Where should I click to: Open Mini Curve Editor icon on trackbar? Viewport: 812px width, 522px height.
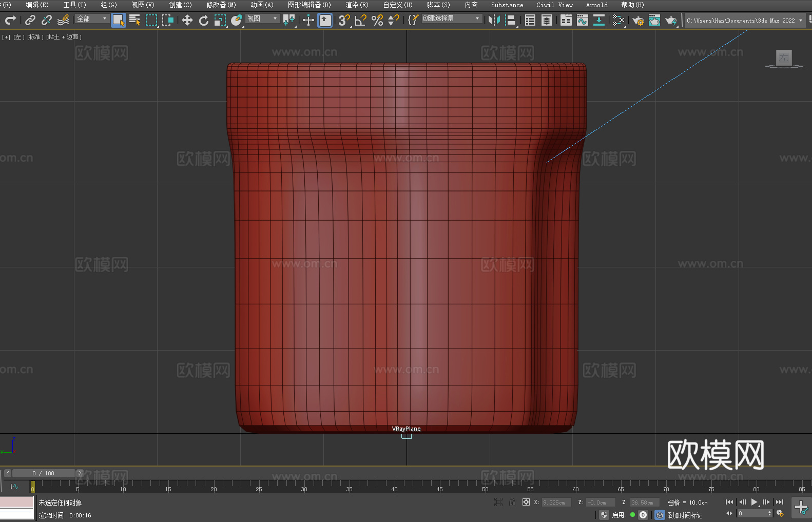click(x=14, y=486)
